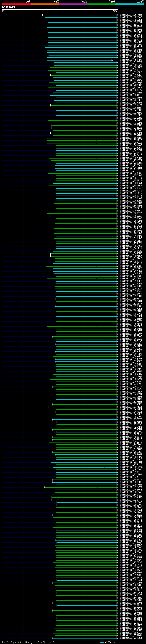Select the UniRef100_Q1BH85 entry

[x=131, y=306]
